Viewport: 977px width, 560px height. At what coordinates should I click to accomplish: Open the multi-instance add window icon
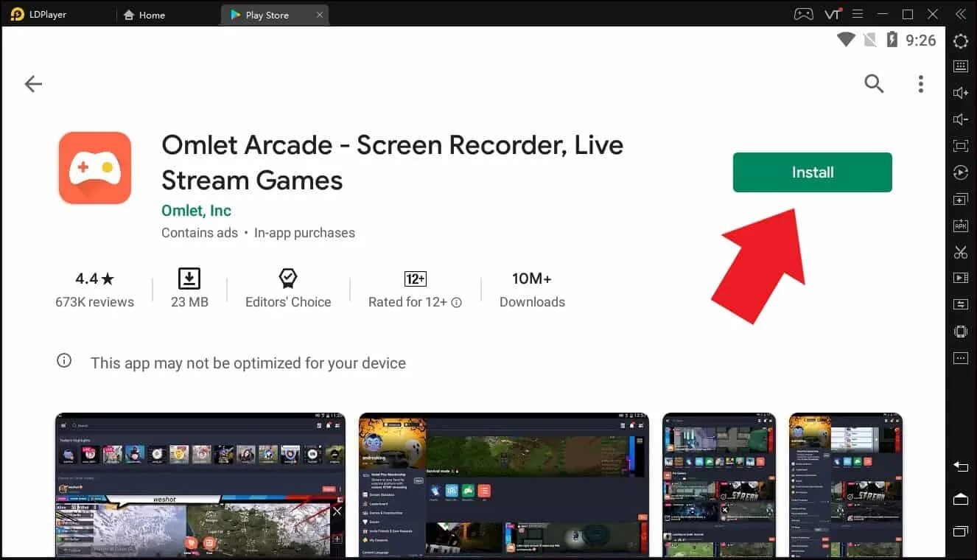point(961,200)
